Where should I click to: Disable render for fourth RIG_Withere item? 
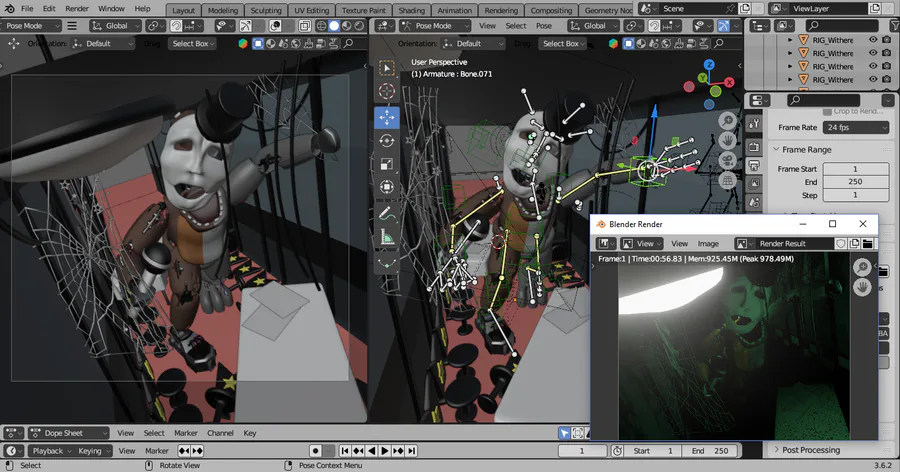click(887, 79)
